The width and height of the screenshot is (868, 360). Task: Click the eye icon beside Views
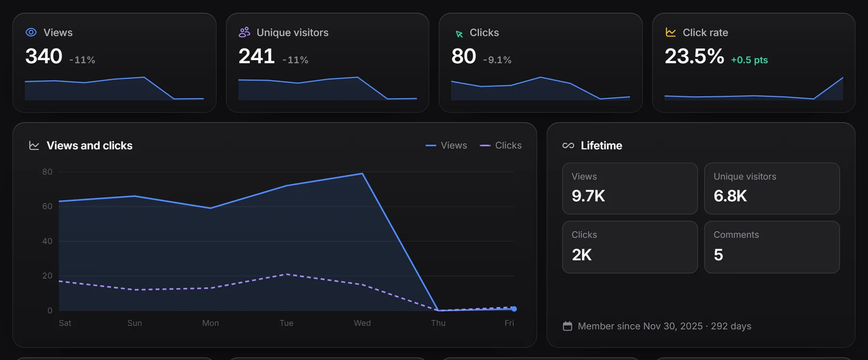click(x=31, y=32)
